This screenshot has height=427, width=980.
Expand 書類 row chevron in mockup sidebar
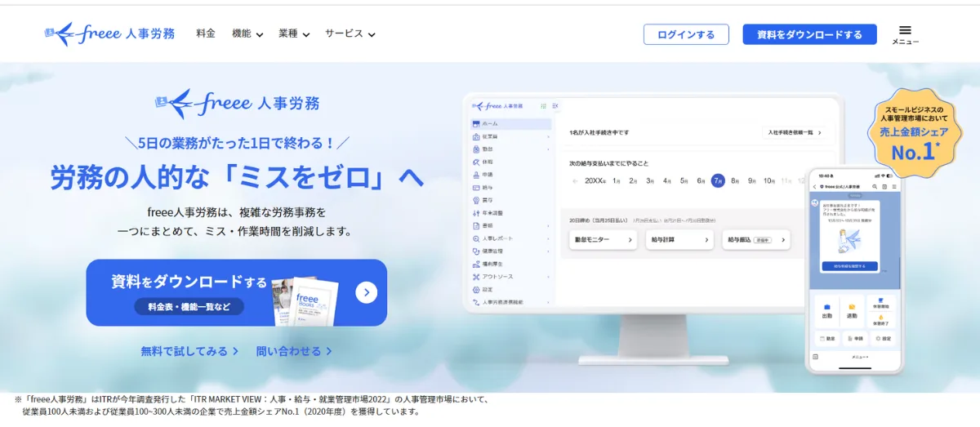coord(548,225)
